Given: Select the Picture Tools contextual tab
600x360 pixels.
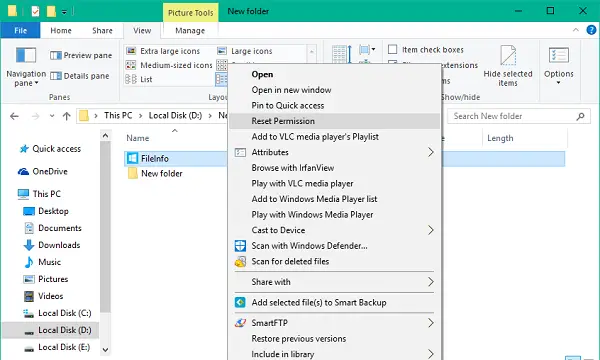Looking at the screenshot, I should 191,13.
